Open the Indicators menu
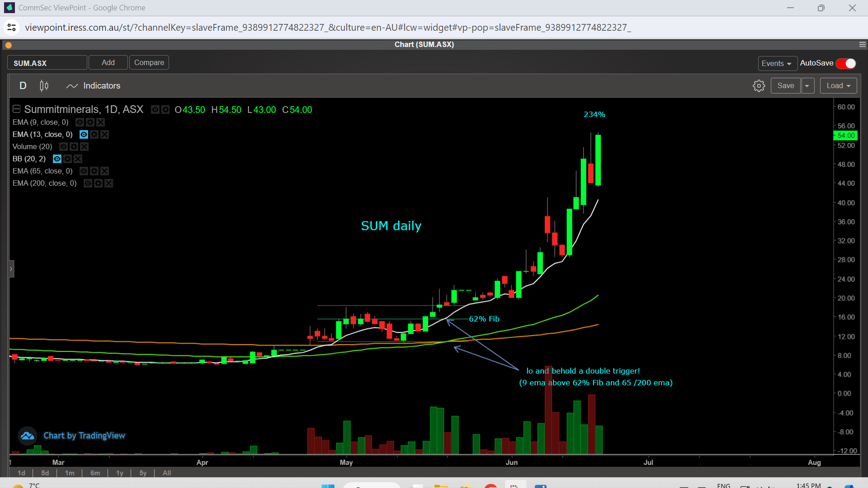The width and height of the screenshot is (868, 488). (x=93, y=86)
